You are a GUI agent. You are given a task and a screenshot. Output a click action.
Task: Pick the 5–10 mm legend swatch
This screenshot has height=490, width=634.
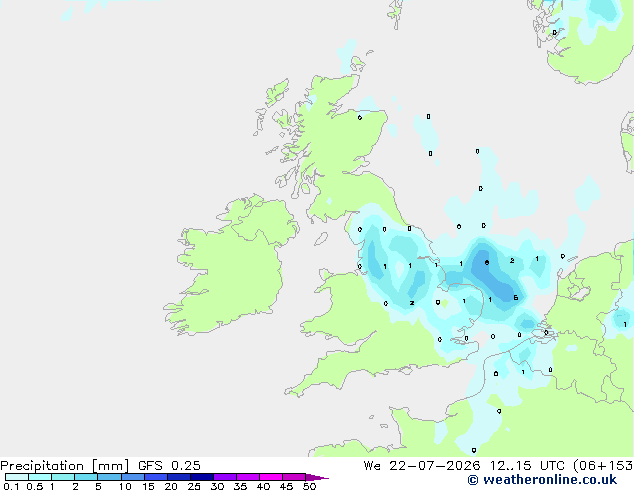point(109,477)
